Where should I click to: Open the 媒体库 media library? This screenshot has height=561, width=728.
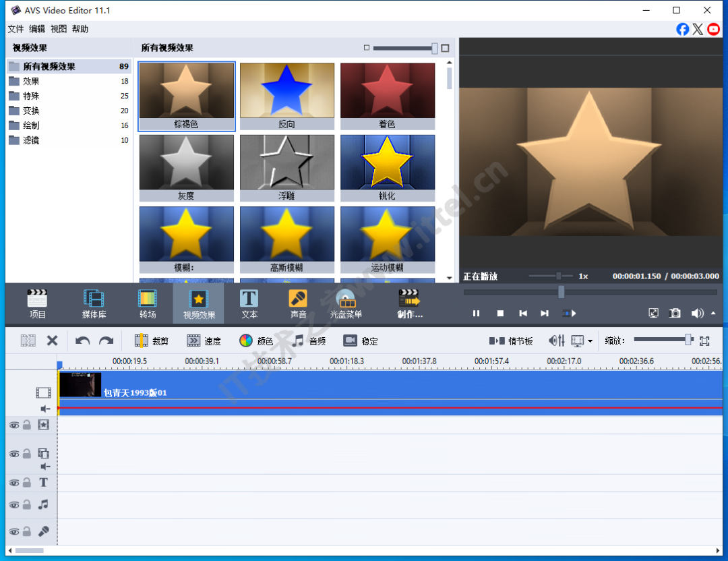point(94,303)
